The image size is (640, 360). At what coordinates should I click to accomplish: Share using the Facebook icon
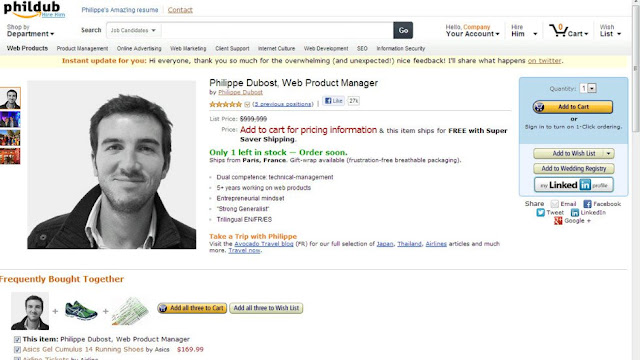coord(587,204)
